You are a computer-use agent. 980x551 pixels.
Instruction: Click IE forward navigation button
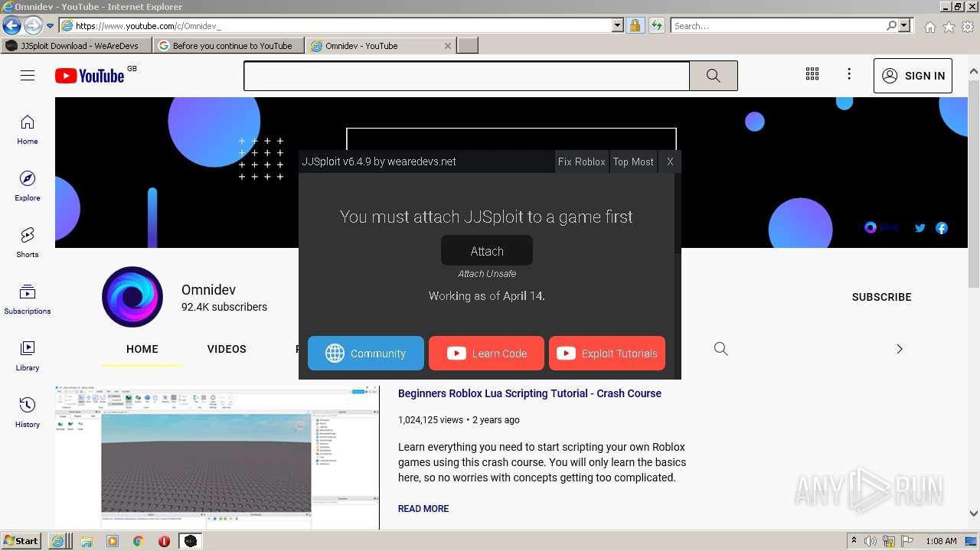32,25
